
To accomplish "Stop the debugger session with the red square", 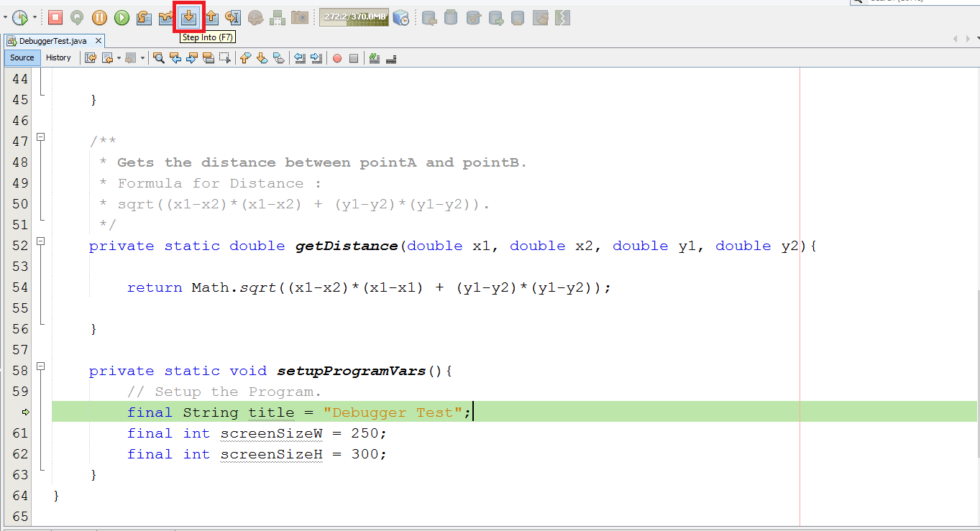I will (x=55, y=17).
